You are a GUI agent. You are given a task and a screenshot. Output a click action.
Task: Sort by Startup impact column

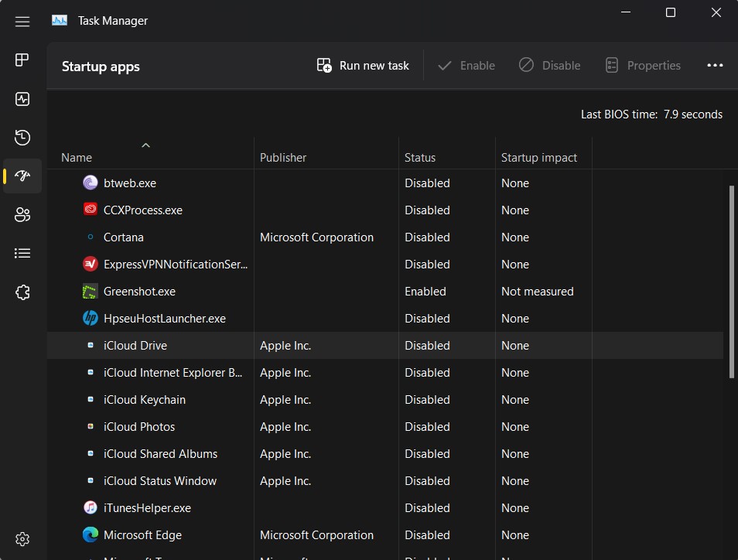(538, 157)
